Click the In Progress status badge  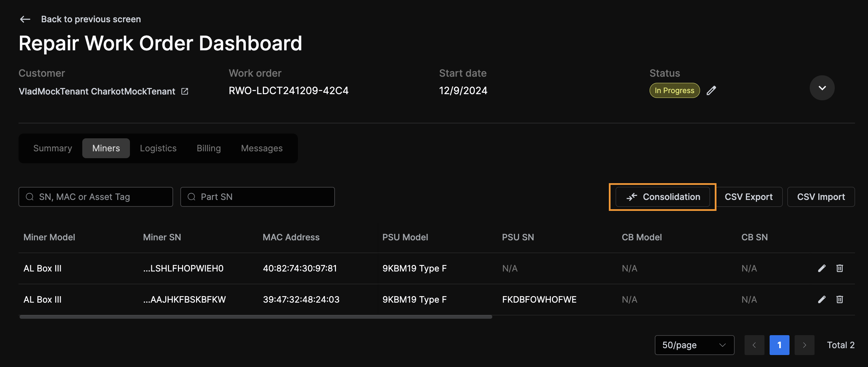(x=674, y=90)
